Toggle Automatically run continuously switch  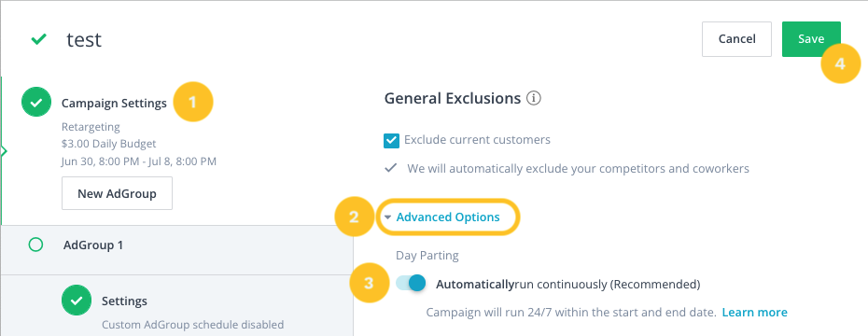(x=411, y=284)
